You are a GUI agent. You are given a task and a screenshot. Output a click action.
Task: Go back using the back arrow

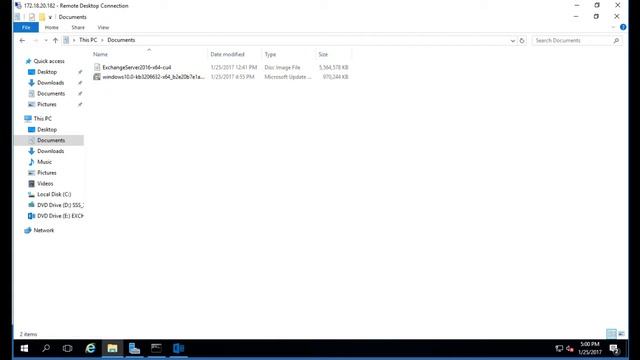tap(22, 40)
